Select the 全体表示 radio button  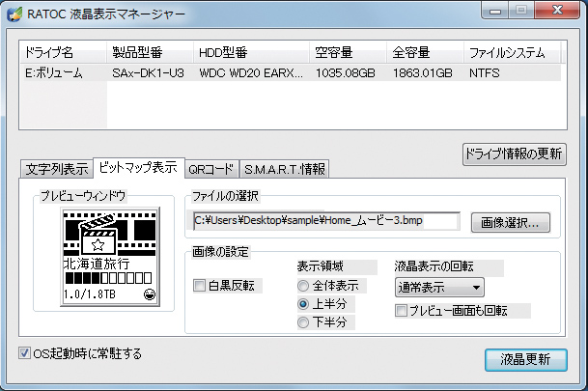[x=303, y=286]
